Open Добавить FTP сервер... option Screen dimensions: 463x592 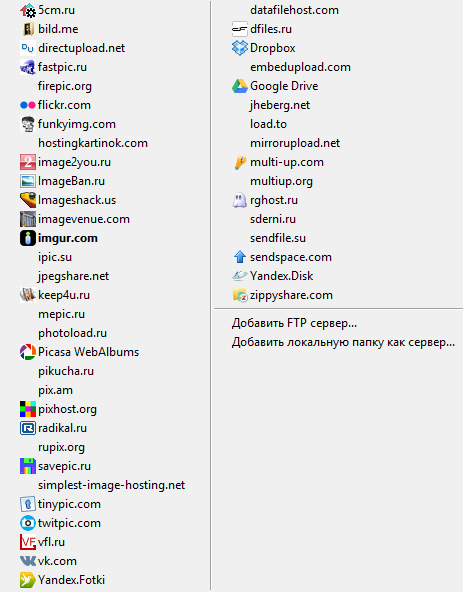[x=294, y=323]
